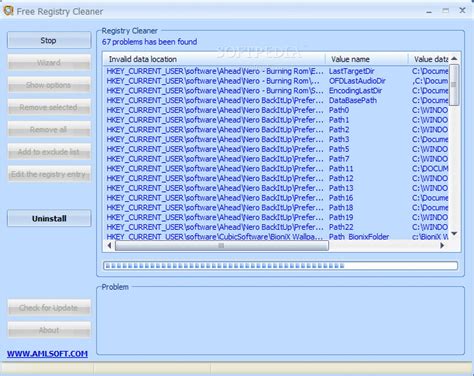Click Check for Update button
Screen dimensions: 474x376
click(49, 308)
